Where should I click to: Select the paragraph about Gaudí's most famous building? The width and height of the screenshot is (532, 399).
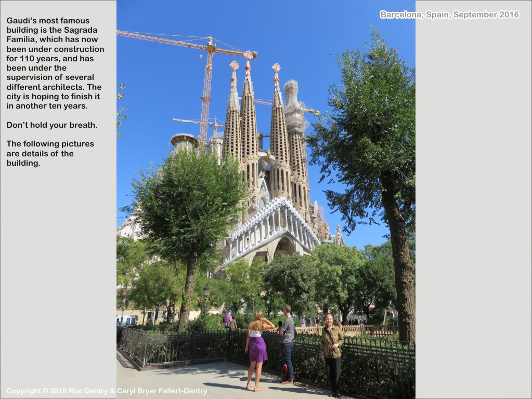(55, 63)
